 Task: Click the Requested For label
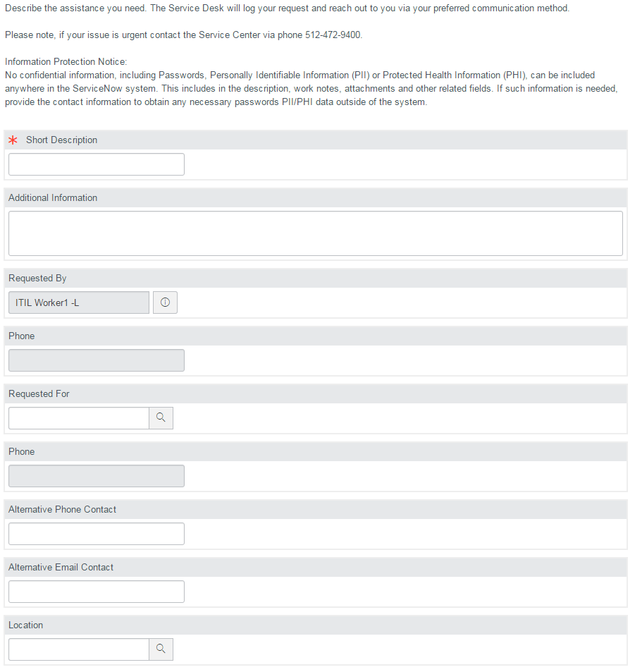pyautogui.click(x=39, y=394)
